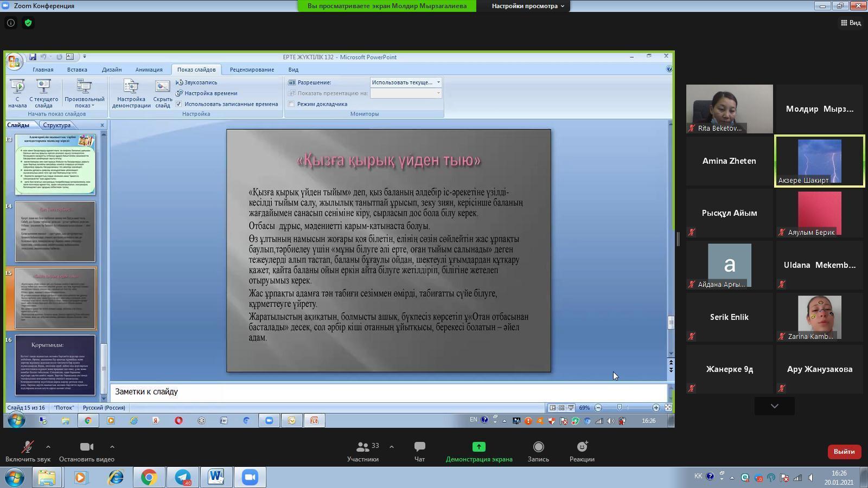Screen dimensions: 868x488
Task: Stop video with Остановить видео
Action: pos(86,451)
